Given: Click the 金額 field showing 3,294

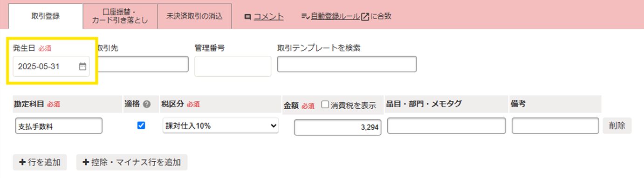Looking at the screenshot, I should tap(338, 127).
